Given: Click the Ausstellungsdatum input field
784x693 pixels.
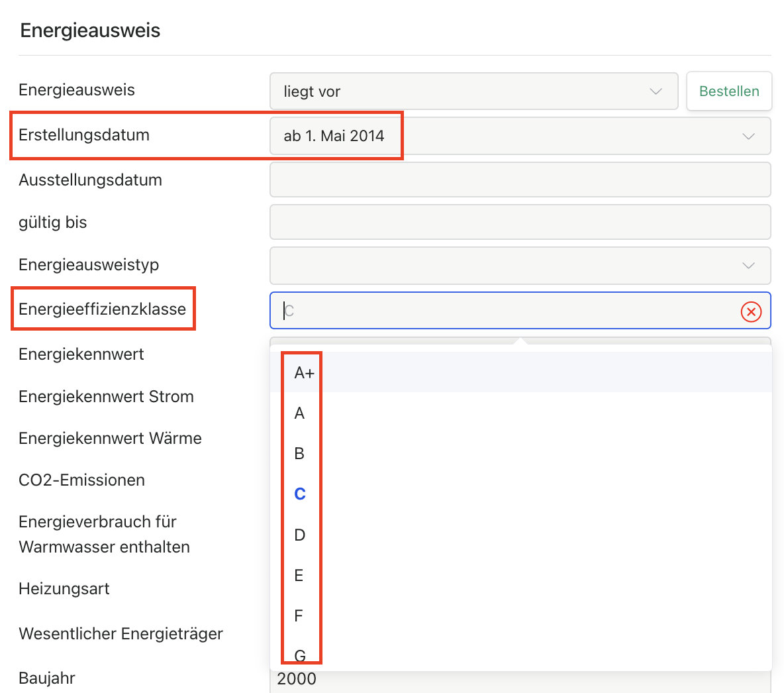Looking at the screenshot, I should [x=520, y=180].
